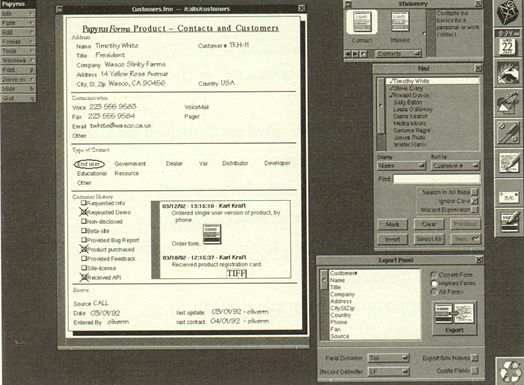Open the Display Name dropdown
Viewport: 524px width, 385px height.
click(x=402, y=165)
